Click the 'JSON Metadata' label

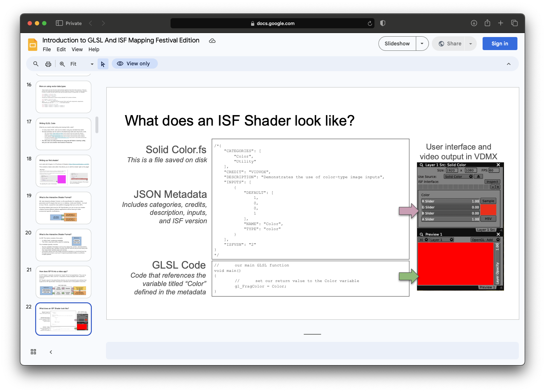click(x=170, y=194)
